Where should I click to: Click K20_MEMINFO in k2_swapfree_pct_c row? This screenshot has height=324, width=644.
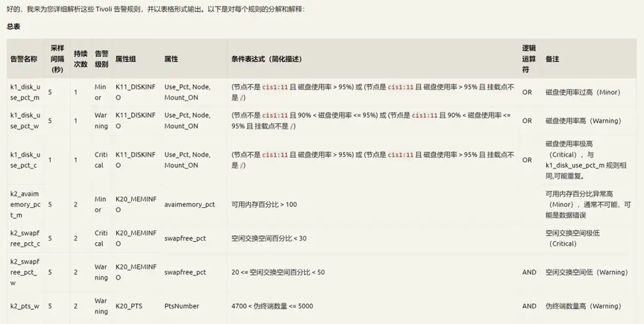click(136, 238)
